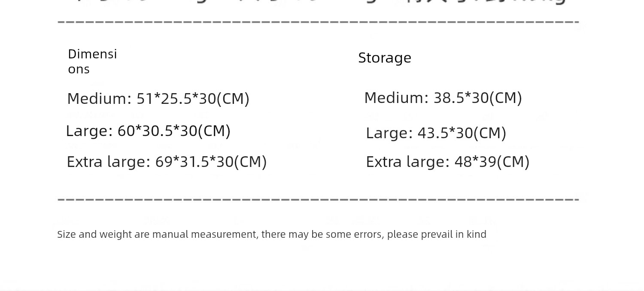644x291 pixels.
Task: Click 'please prevail in kind' text
Action: [437, 234]
